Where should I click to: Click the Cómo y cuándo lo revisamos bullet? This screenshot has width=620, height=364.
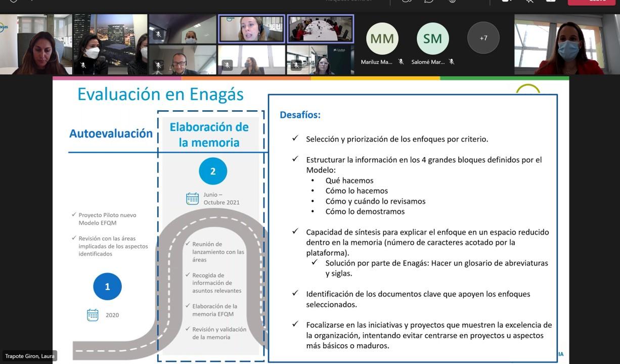pos(375,201)
